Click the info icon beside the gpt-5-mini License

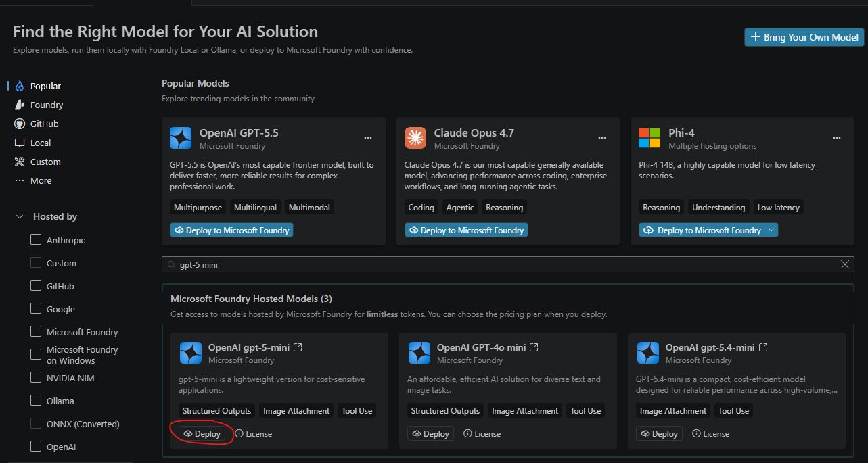click(x=239, y=433)
